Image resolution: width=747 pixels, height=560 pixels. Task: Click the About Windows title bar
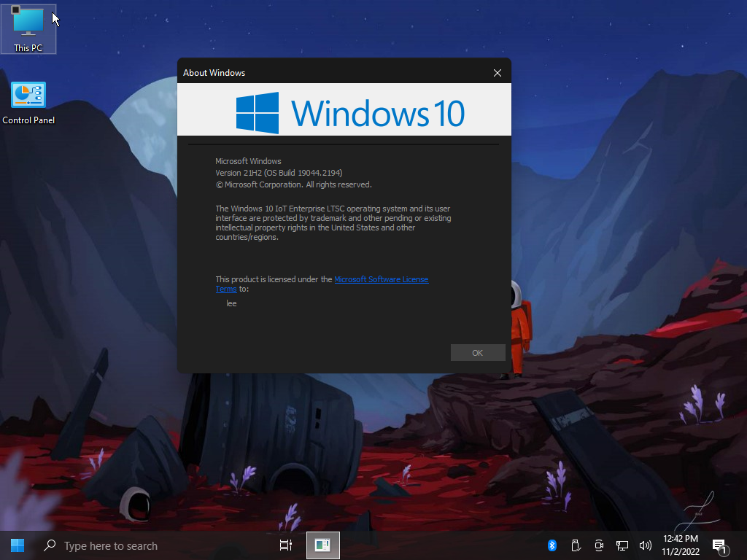[x=328, y=73]
